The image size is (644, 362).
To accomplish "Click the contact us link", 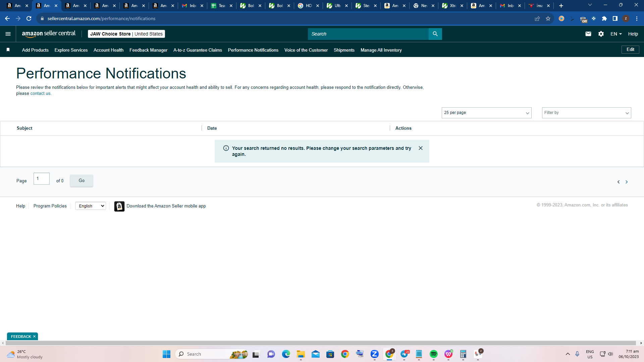I will [x=41, y=94].
